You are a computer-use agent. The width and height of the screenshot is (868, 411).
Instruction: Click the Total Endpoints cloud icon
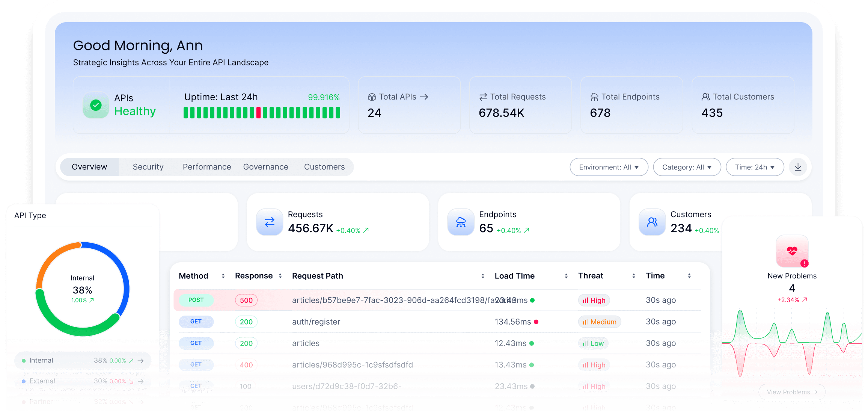click(x=594, y=97)
